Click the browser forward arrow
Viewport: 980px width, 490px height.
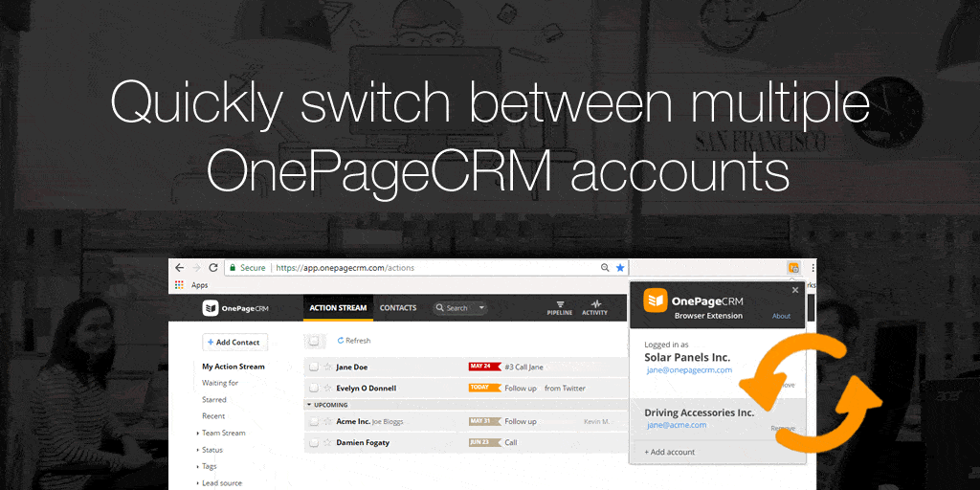pyautogui.click(x=196, y=268)
